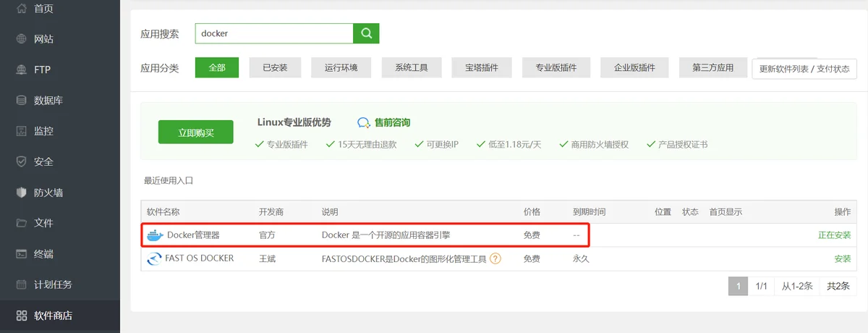Open FTP from the sidebar
This screenshot has width=868, height=333.
click(x=42, y=69)
